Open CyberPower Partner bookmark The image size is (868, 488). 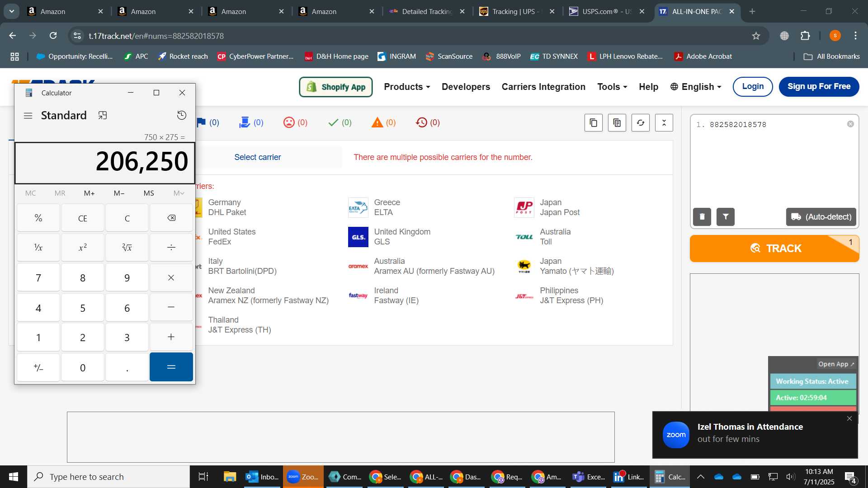(x=255, y=56)
